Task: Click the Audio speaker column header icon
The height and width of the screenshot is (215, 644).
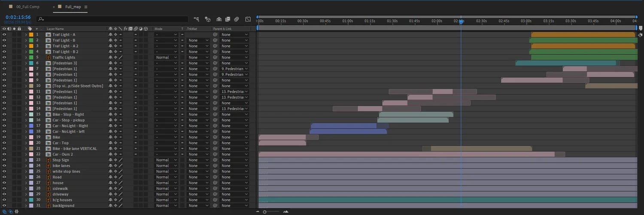Action: tap(9, 29)
